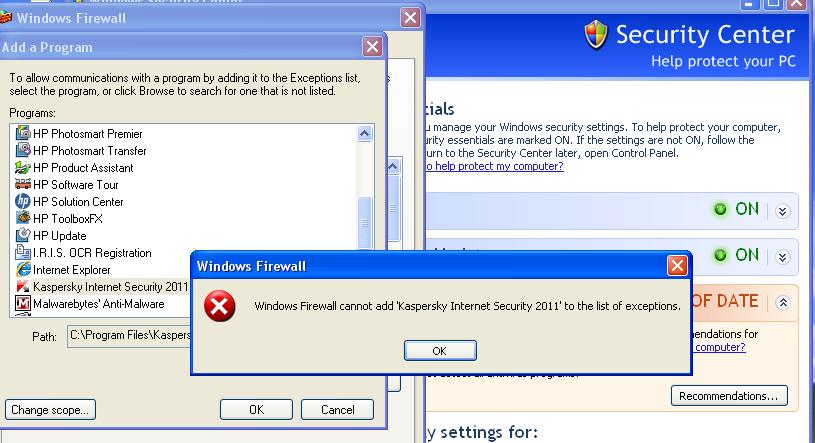The height and width of the screenshot is (443, 815).
Task: Open the 'help protect my computer?' link
Action: point(494,166)
